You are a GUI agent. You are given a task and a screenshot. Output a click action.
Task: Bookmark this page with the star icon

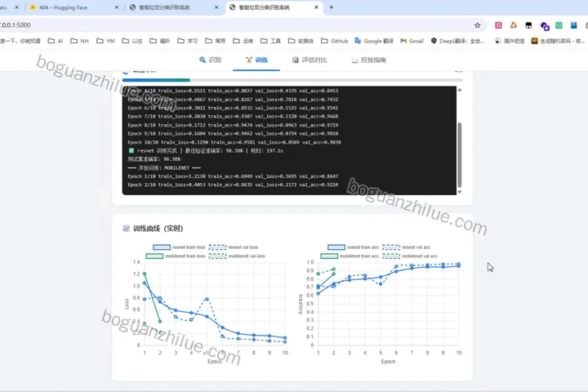(477, 25)
